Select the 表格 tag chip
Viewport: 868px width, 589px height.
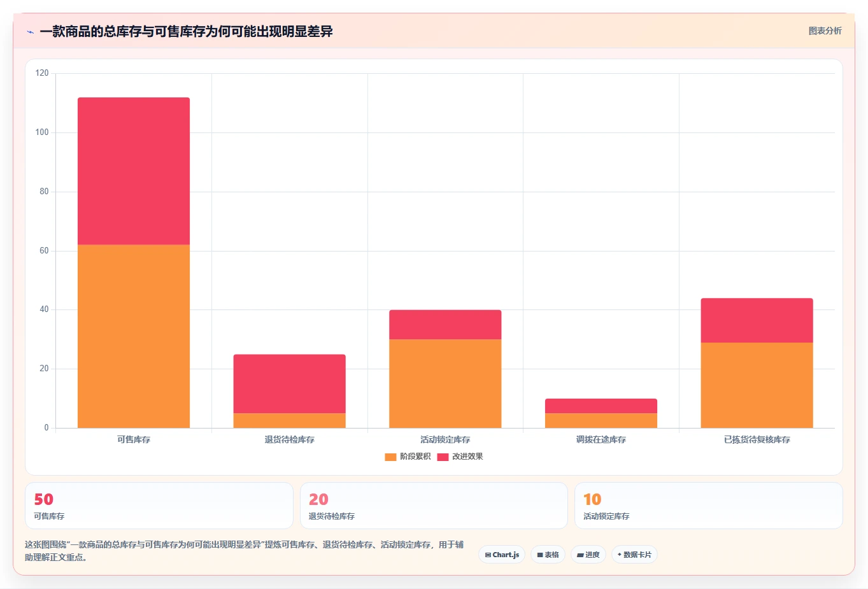pyautogui.click(x=548, y=555)
